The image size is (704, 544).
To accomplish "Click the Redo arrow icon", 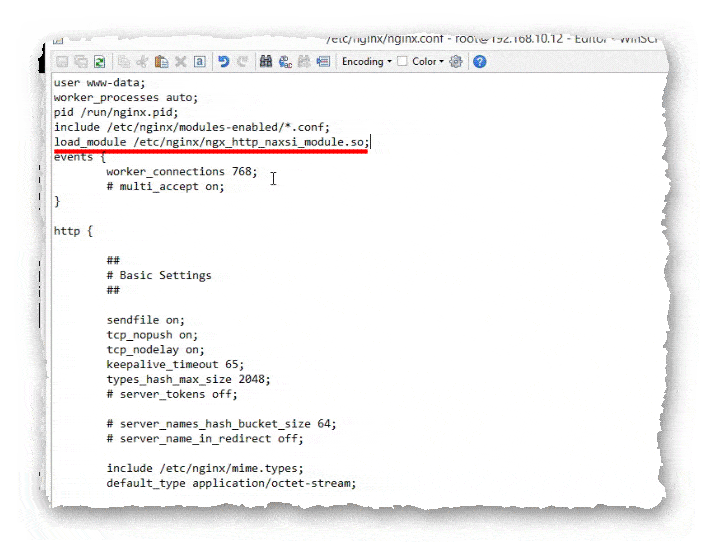I will 243,61.
